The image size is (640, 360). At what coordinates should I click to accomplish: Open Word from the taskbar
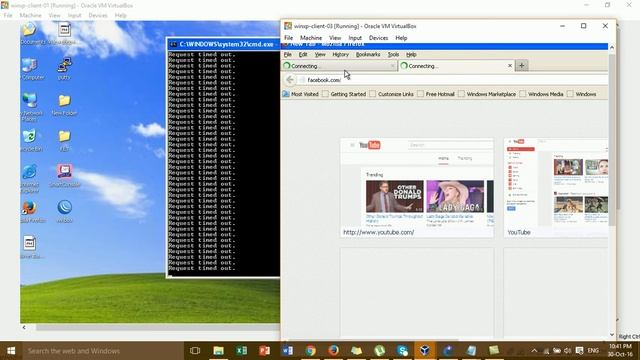pyautogui.click(x=287, y=351)
